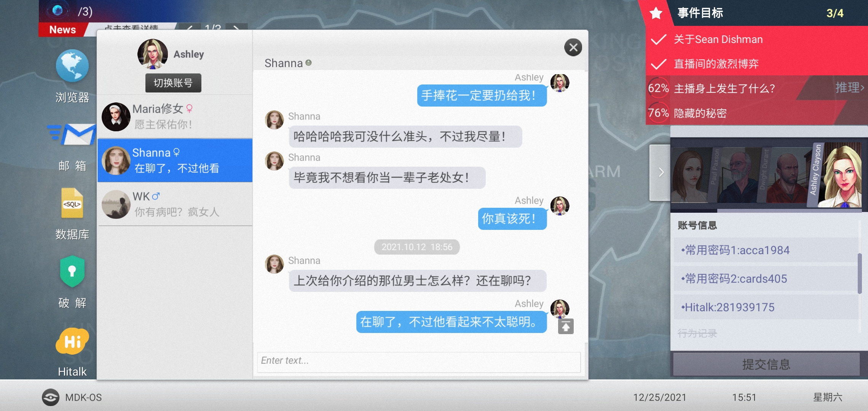Click the 星期六 weekday in taskbar

pos(828,397)
